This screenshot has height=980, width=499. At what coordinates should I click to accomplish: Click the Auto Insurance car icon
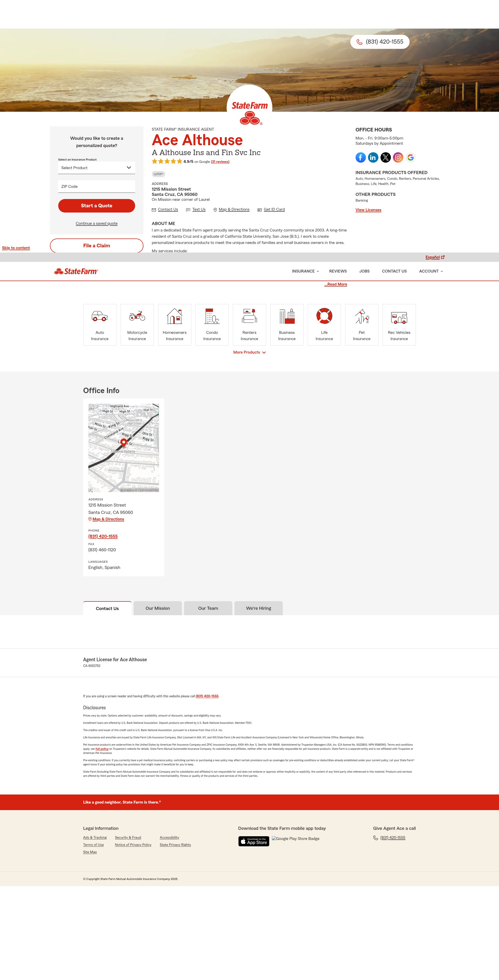[100, 316]
